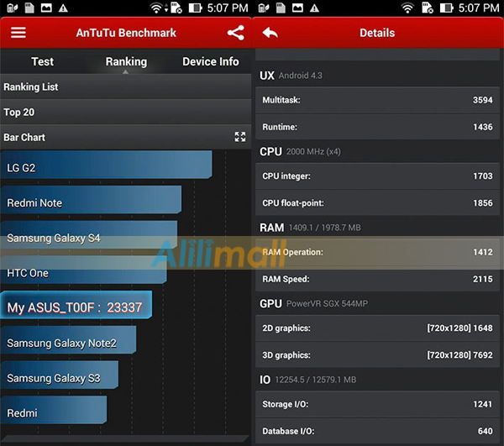Screen dimensions: 504x446
Task: Tap the CPU 2000 MHz section header
Action: click(x=300, y=151)
